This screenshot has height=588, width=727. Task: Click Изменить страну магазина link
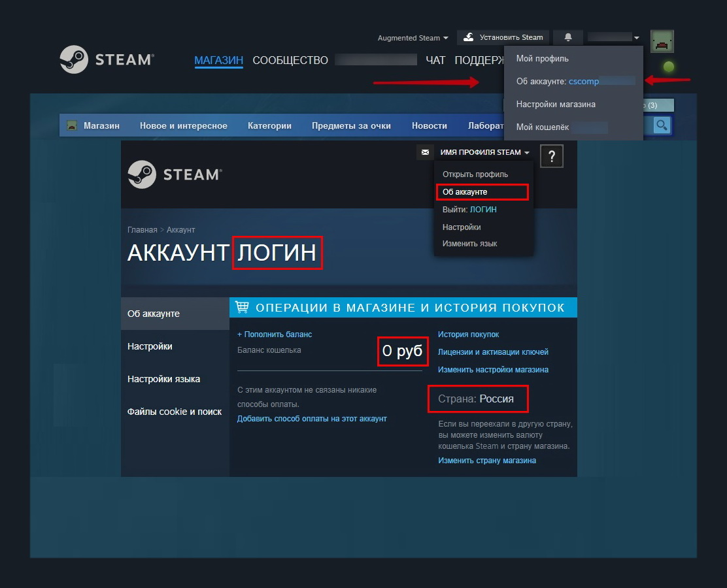(487, 460)
